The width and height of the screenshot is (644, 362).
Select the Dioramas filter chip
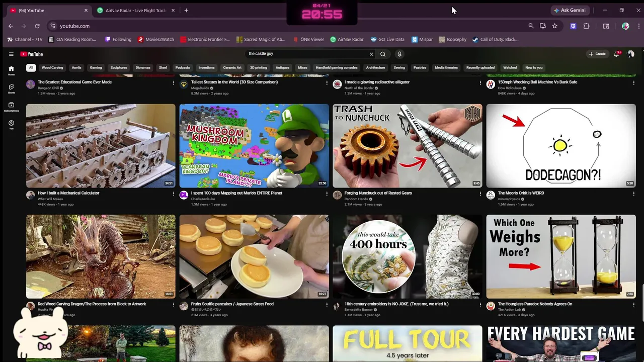(143, 67)
